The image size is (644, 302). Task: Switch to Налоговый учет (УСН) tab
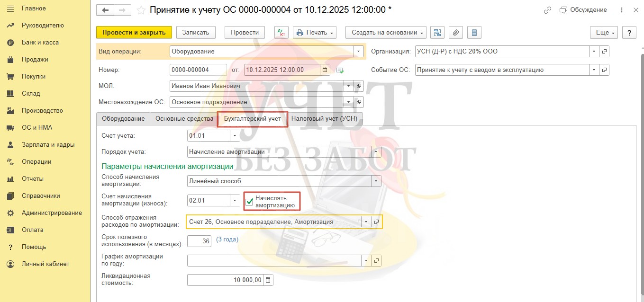pyautogui.click(x=325, y=119)
